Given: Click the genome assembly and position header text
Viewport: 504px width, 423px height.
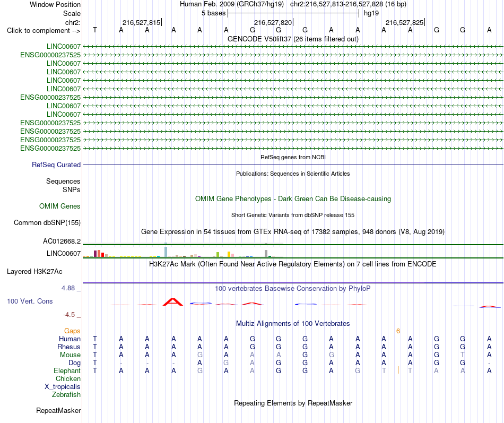Looking at the screenshot, I should click(293, 4).
